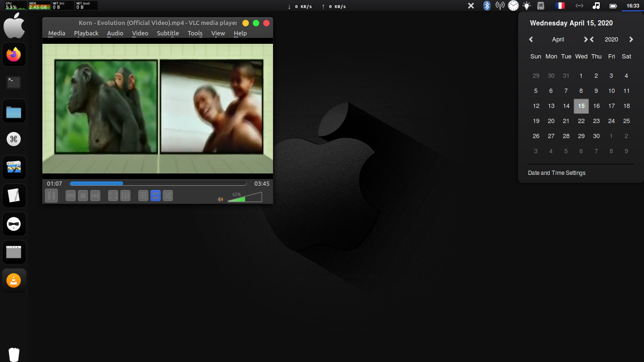
Task: Open the disk drive indicator
Action: coord(541,6)
